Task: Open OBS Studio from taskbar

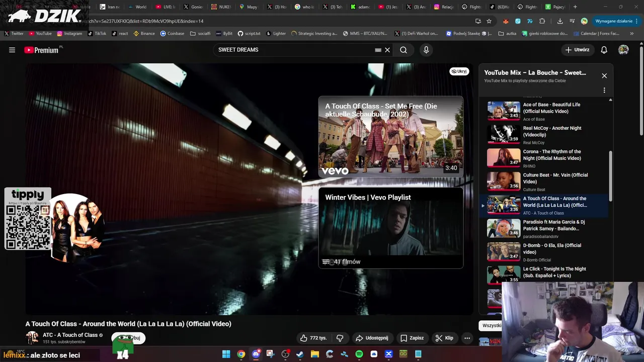Action: click(285, 354)
